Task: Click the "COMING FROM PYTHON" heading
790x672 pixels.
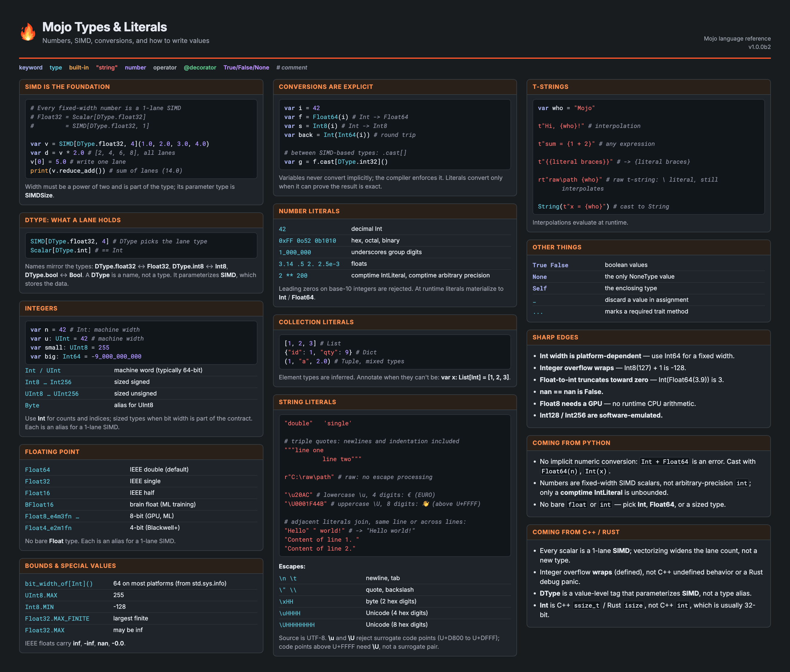Action: coord(571,443)
